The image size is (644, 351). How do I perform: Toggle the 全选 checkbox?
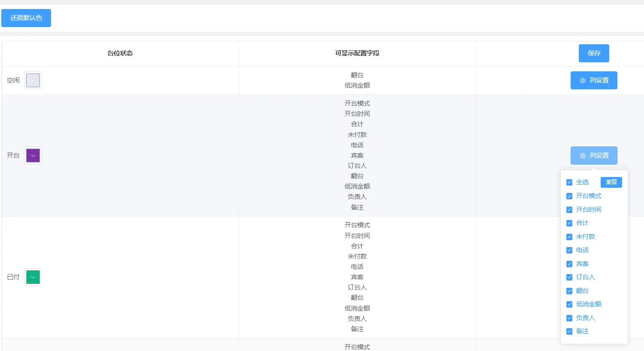pyautogui.click(x=569, y=182)
